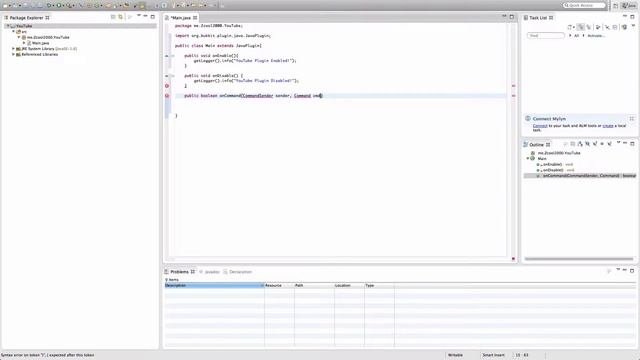Click the underlined Command type in code
The width and height of the screenshot is (640, 360).
click(302, 96)
